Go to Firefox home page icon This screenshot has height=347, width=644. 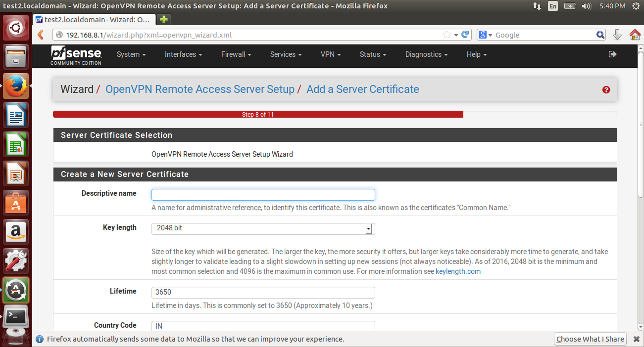(635, 35)
